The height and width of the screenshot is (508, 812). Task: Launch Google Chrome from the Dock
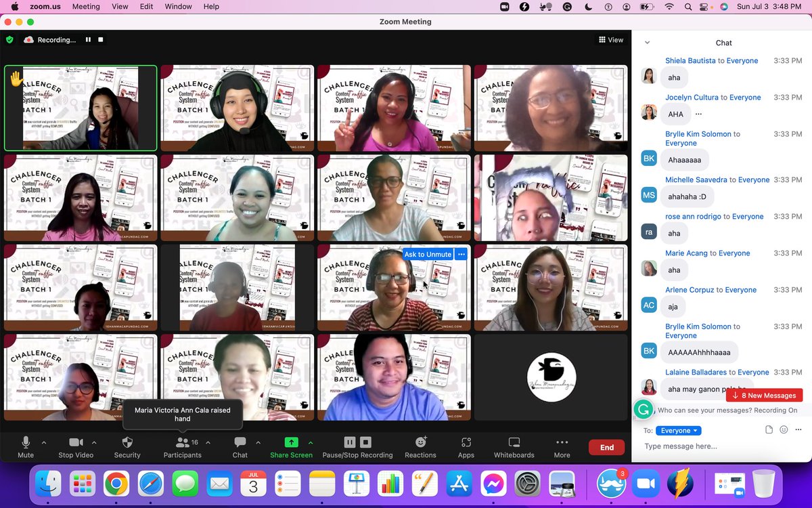(x=116, y=484)
